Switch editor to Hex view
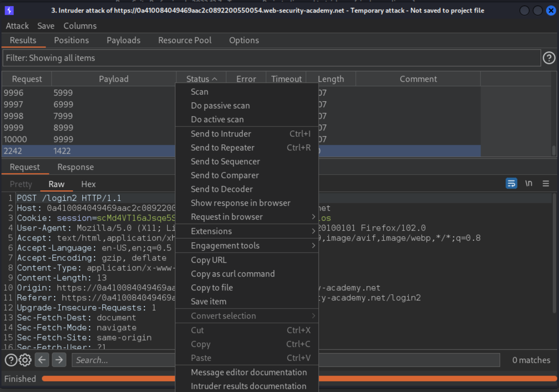559x392 pixels. [88, 184]
